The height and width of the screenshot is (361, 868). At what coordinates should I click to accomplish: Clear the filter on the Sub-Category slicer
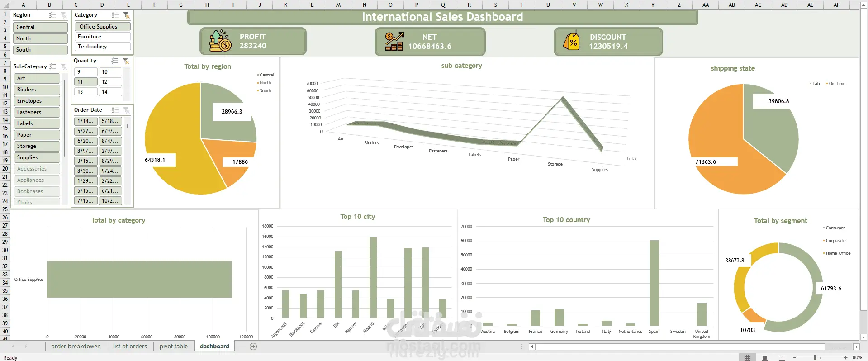tap(64, 66)
